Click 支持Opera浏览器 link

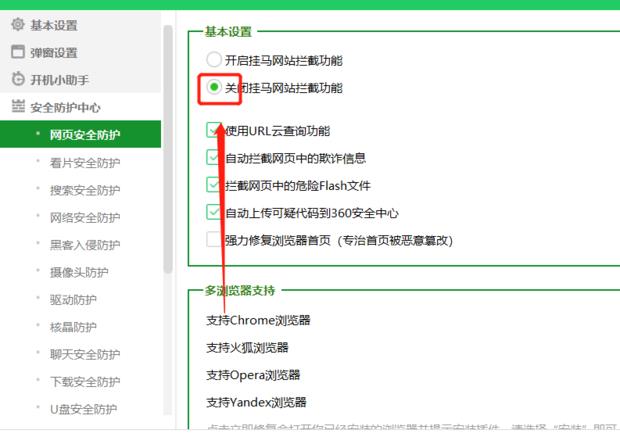pyautogui.click(x=253, y=375)
